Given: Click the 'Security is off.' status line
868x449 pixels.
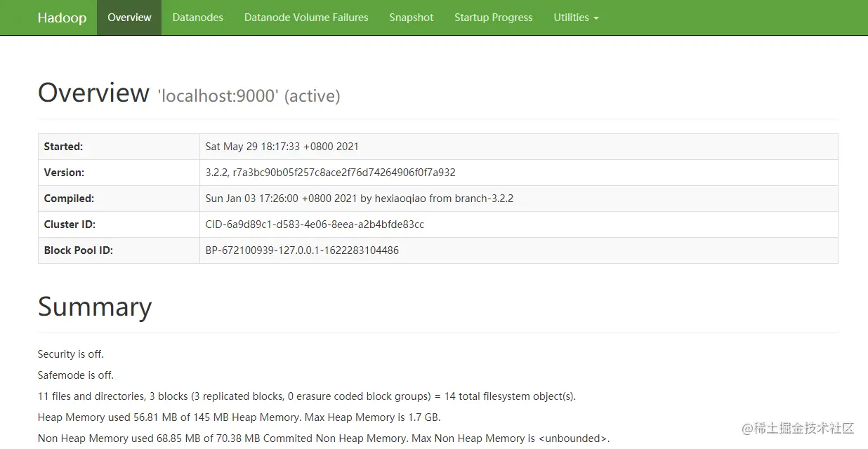Looking at the screenshot, I should [x=71, y=354].
